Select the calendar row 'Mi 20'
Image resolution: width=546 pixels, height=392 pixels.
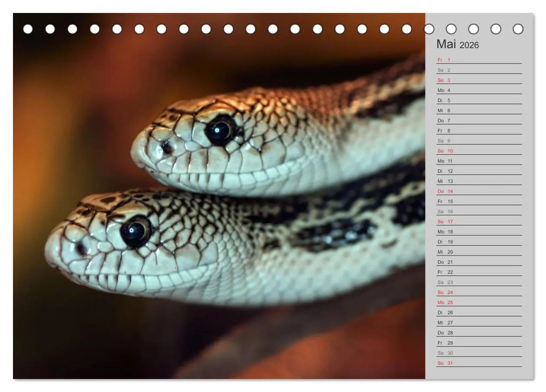coord(479,252)
